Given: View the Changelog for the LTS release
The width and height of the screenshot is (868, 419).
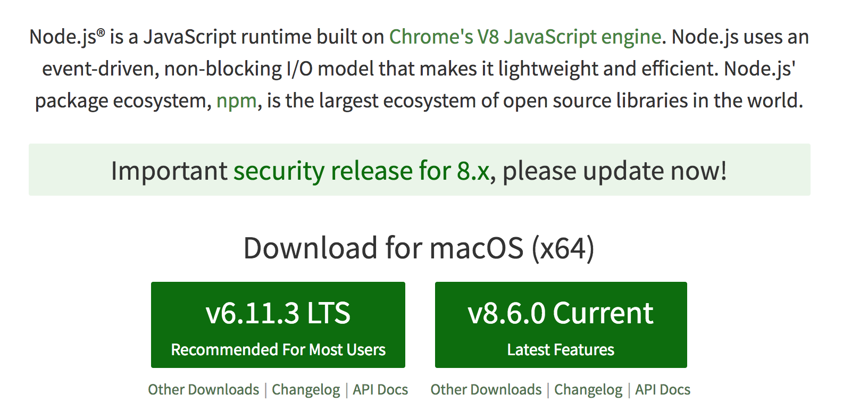Looking at the screenshot, I should pyautogui.click(x=306, y=390).
